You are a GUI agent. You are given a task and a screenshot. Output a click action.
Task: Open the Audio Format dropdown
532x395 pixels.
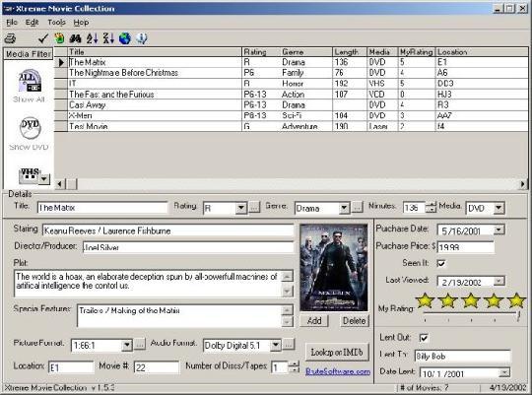(276, 345)
